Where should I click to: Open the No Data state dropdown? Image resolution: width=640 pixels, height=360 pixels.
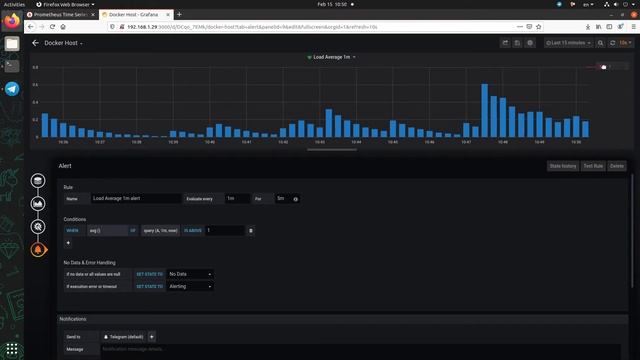pyautogui.click(x=190, y=274)
